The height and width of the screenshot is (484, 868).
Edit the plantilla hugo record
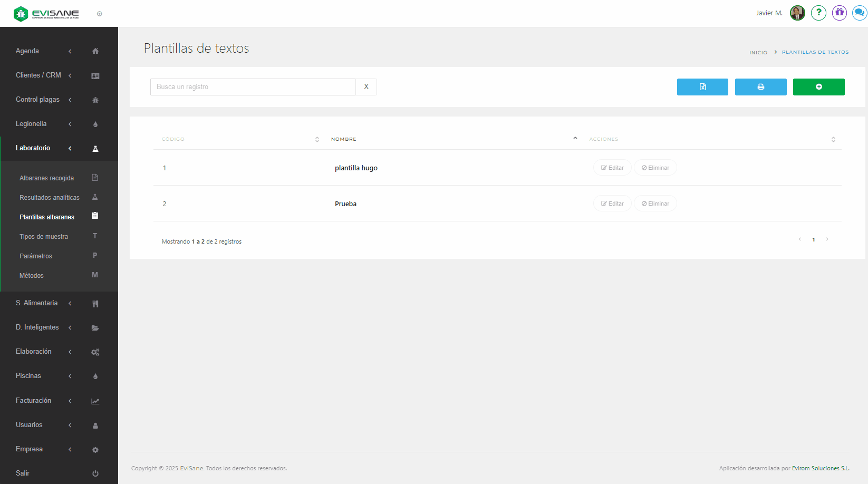[612, 168]
